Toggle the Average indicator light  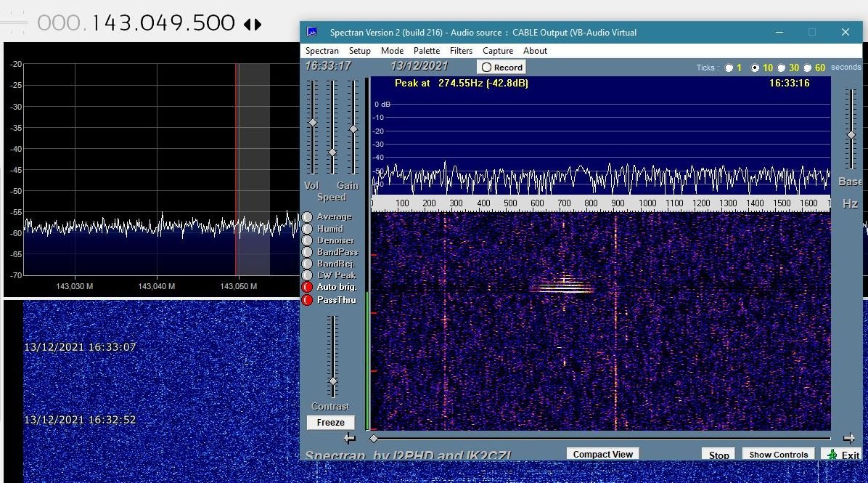click(307, 217)
